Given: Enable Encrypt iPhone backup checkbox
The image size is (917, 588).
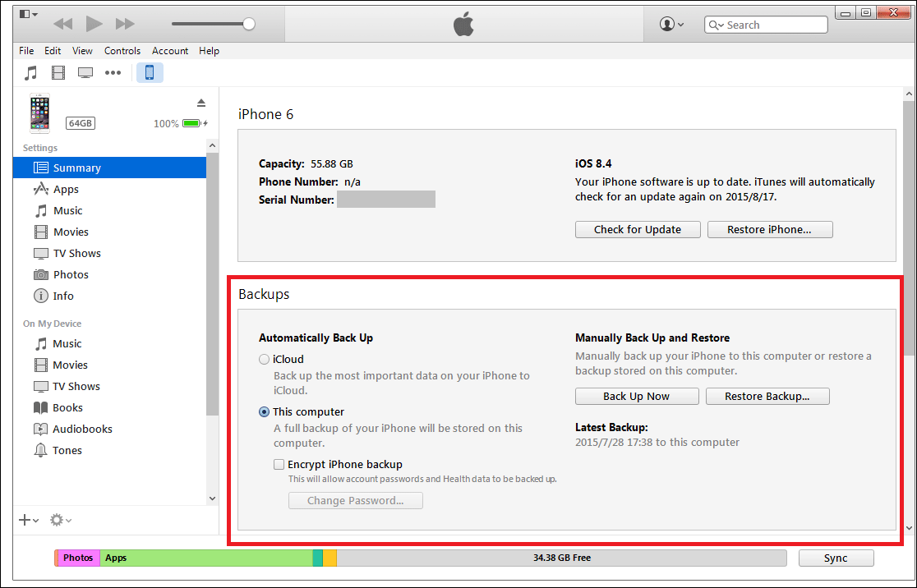Looking at the screenshot, I should [279, 465].
